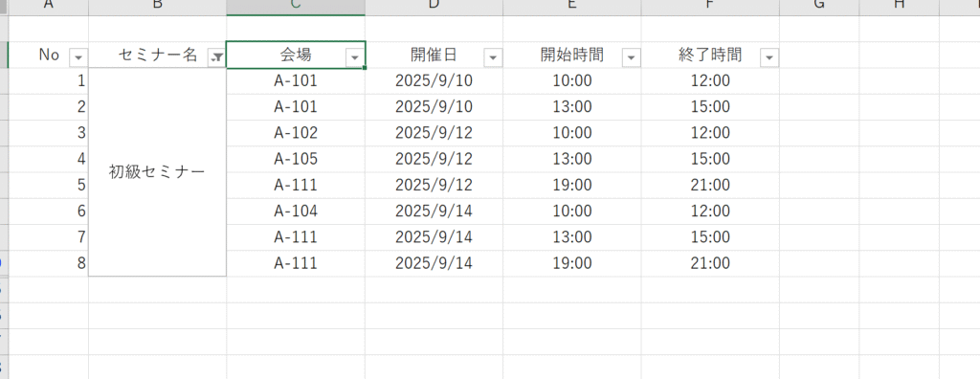Viewport: 980px width, 379px height.
Task: Select start time 10:00 in row No 3
Action: click(x=572, y=133)
